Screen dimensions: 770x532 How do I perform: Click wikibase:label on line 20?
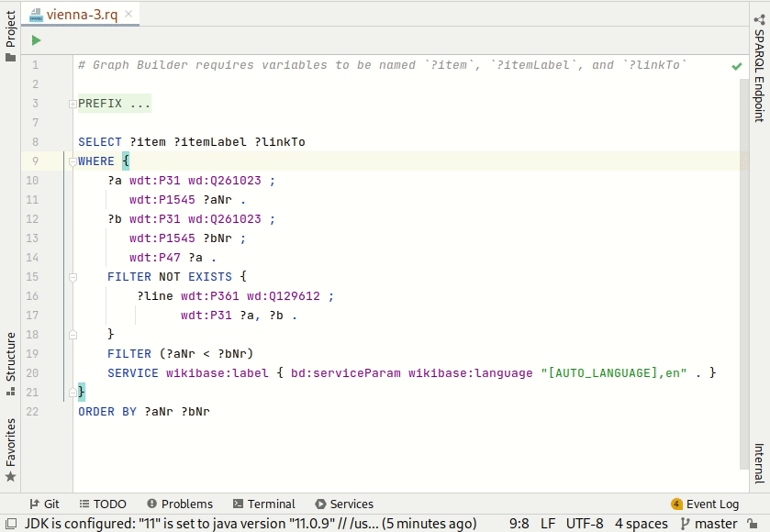(218, 373)
